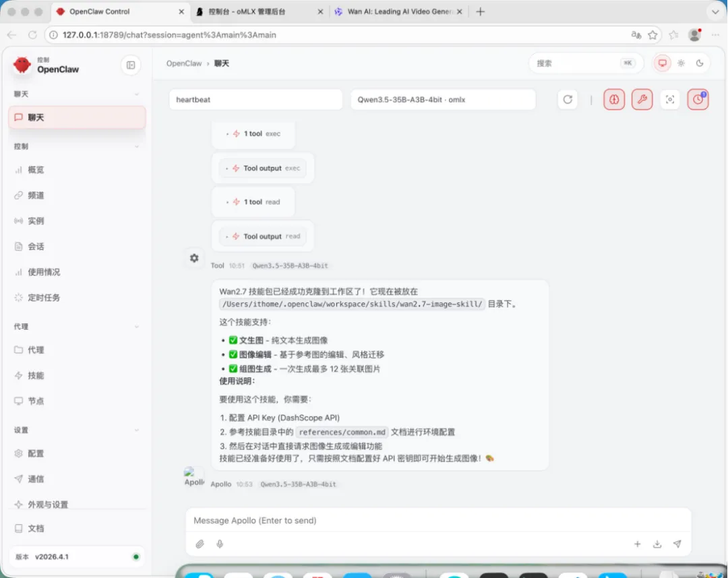
Task: Open 节点 nodes page
Action: 77,401
